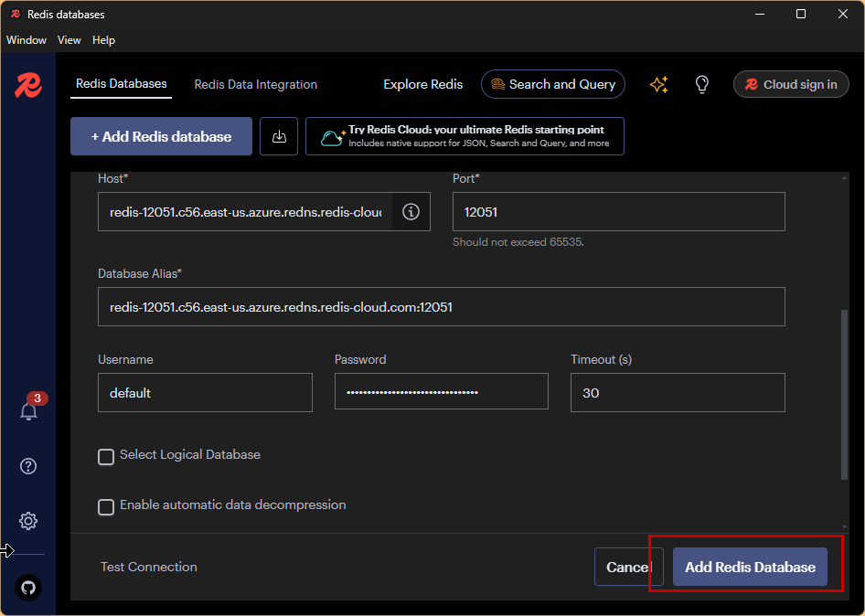Open the insights lightbulb icon
The height and width of the screenshot is (616, 865).
point(701,84)
